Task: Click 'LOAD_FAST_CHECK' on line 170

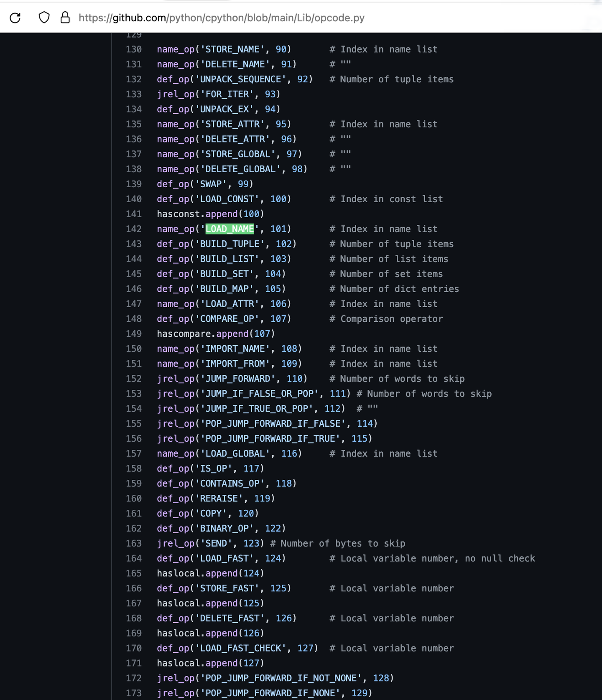Action: tap(241, 648)
